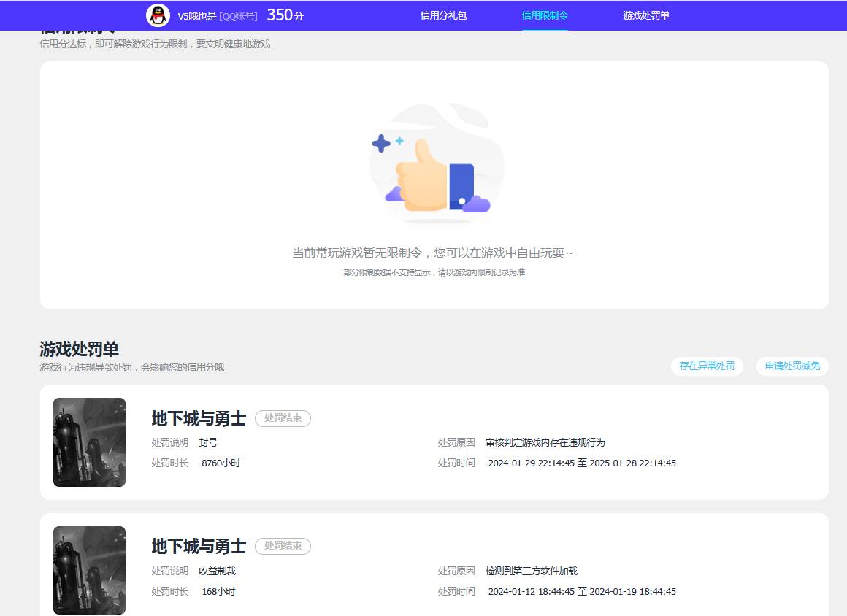Switch to the 游戏处罚单 tab

pyautogui.click(x=645, y=15)
